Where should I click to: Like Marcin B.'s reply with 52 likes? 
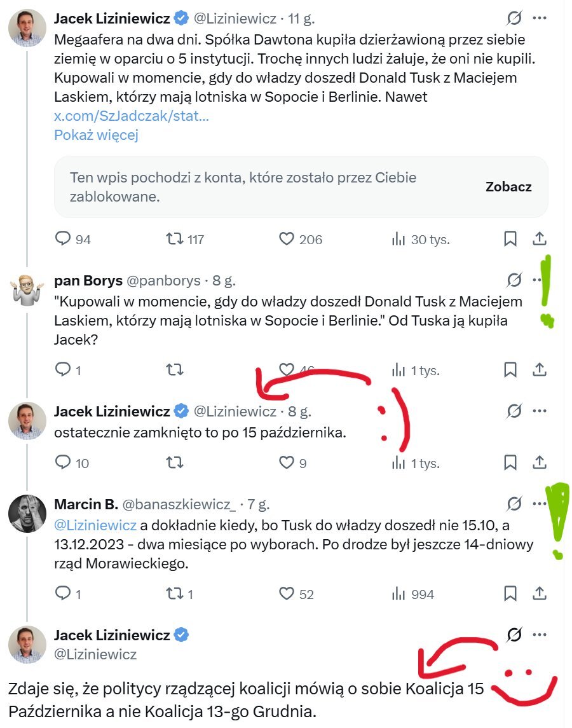coord(287,594)
